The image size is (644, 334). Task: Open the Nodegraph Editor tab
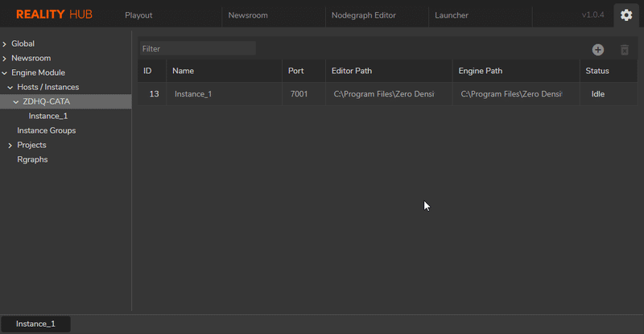[364, 15]
